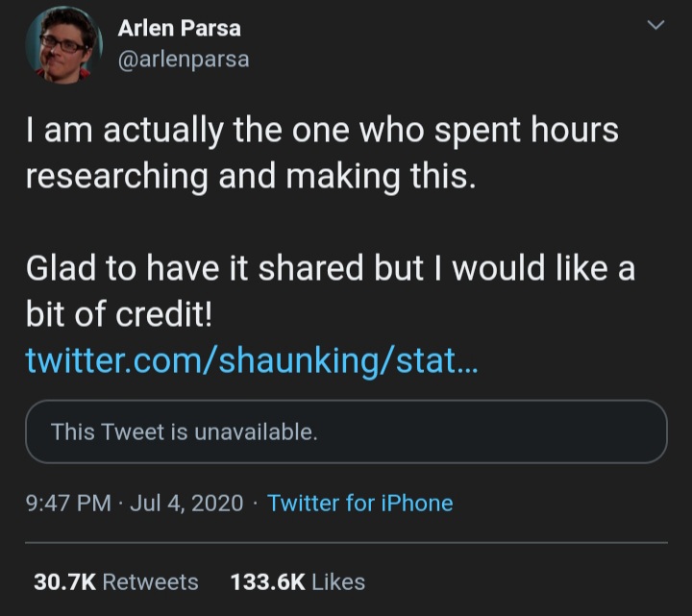Open the twitter.com/shaunking/stat… link
The image size is (692, 616).
point(250,360)
